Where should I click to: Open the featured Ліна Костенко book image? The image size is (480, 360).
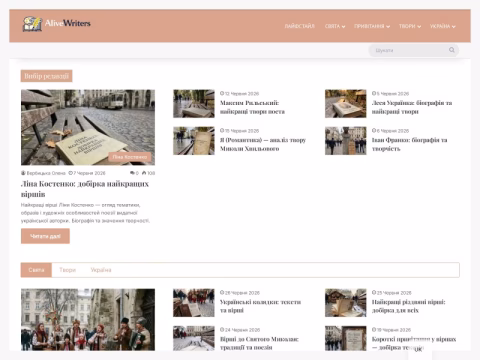pyautogui.click(x=88, y=127)
